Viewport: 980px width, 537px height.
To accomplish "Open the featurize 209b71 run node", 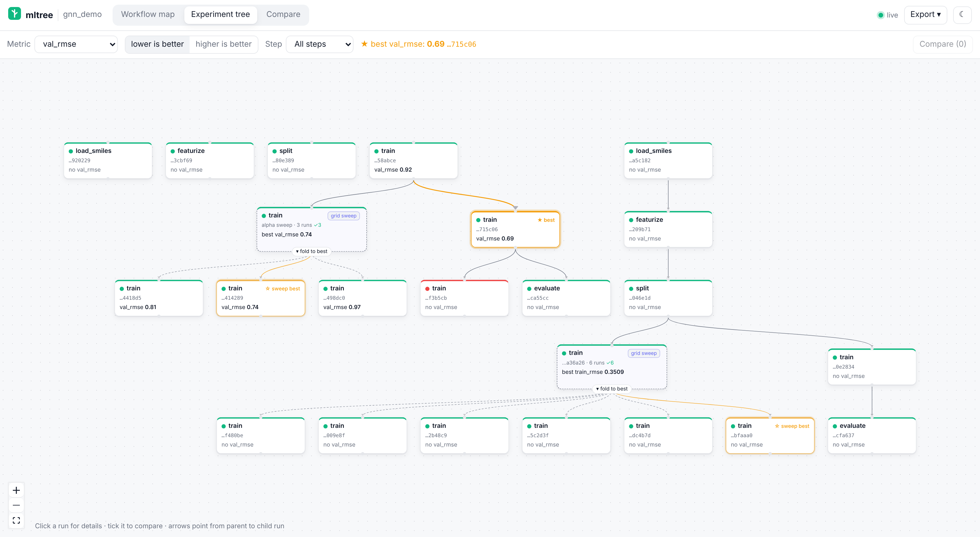I will (668, 229).
